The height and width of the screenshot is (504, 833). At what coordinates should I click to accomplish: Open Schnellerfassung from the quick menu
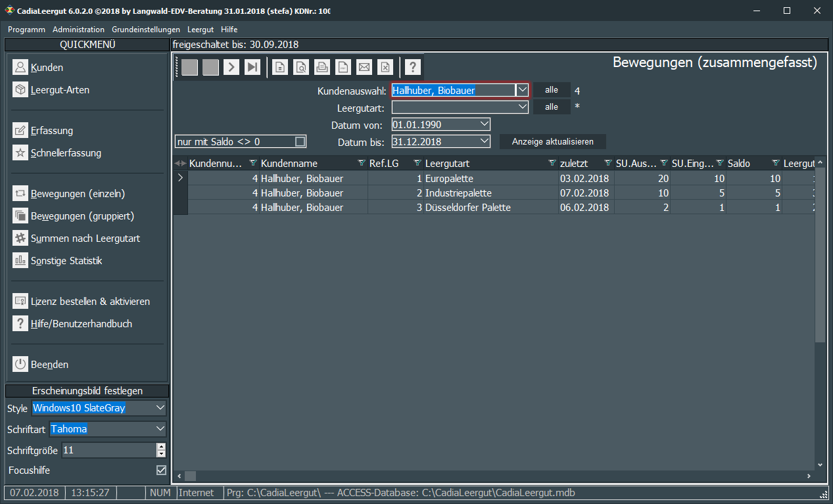click(x=66, y=153)
